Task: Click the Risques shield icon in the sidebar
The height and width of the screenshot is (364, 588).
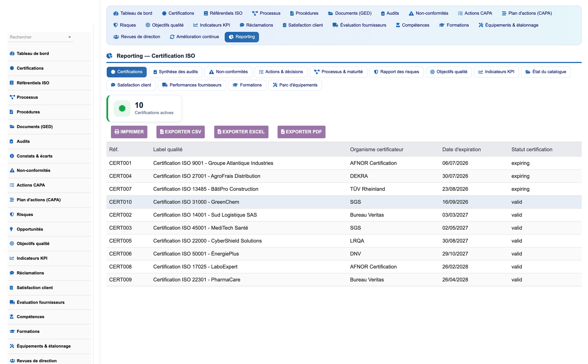Action: pos(12,214)
